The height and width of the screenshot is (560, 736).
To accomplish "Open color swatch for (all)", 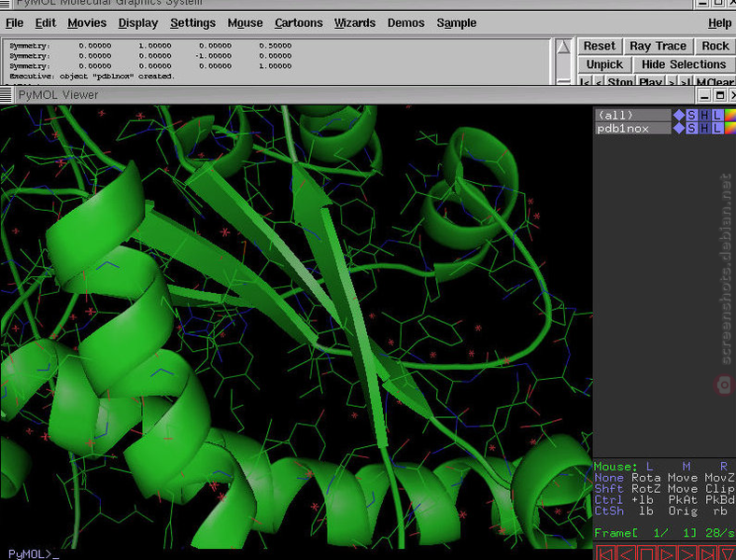I will tap(730, 115).
